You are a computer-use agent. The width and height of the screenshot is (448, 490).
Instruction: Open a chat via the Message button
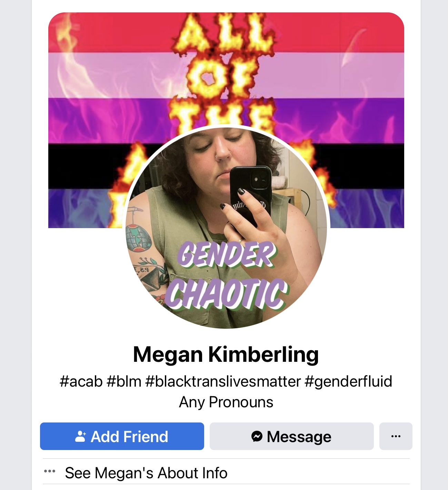(x=292, y=436)
